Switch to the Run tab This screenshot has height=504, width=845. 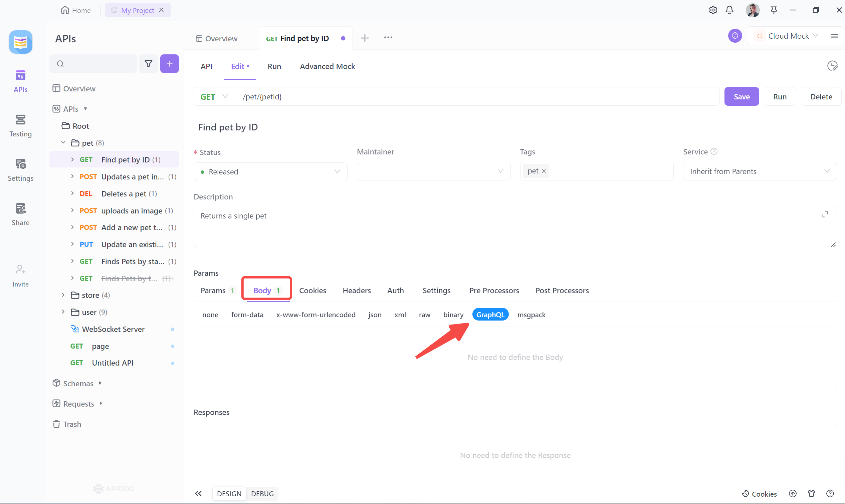(273, 66)
